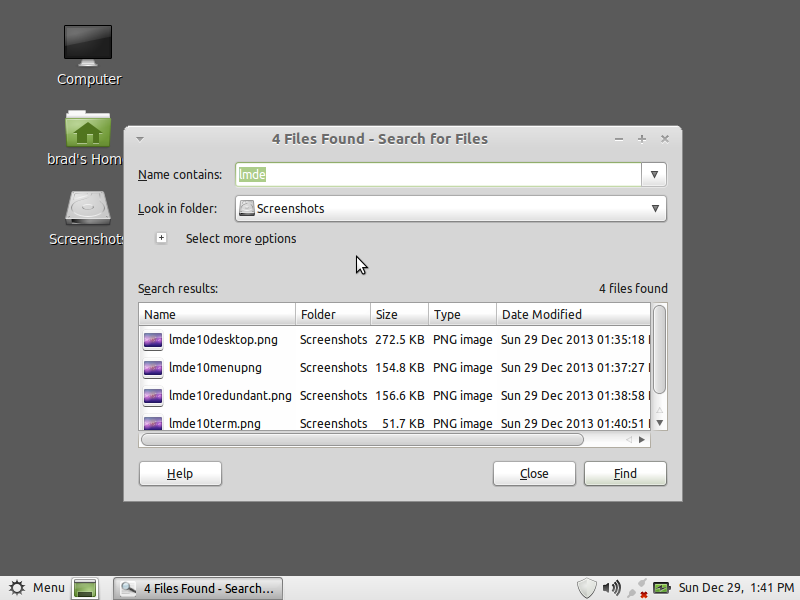The width and height of the screenshot is (800, 600).
Task: Click the horizontal scrollbar right arrow
Action: (642, 440)
